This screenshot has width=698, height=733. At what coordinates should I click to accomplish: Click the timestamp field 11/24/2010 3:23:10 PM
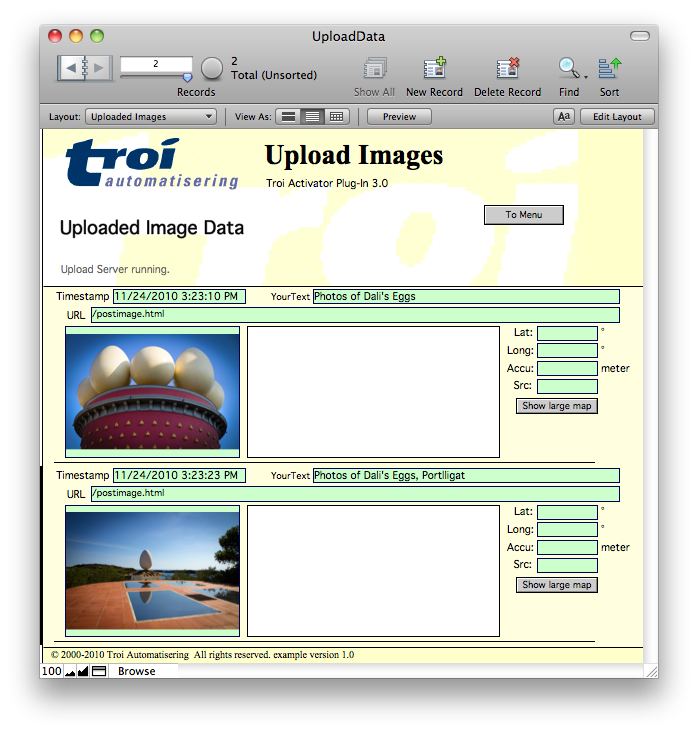pyautogui.click(x=180, y=296)
